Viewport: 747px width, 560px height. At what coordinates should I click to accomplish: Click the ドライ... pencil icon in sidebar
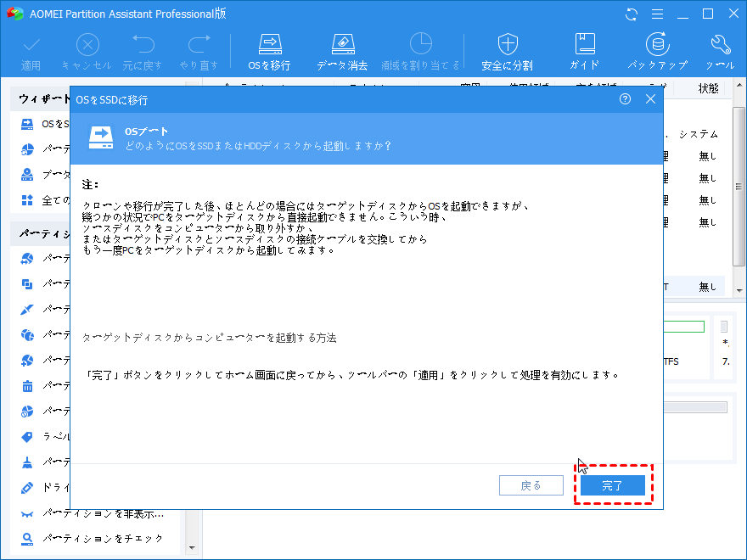(28, 488)
